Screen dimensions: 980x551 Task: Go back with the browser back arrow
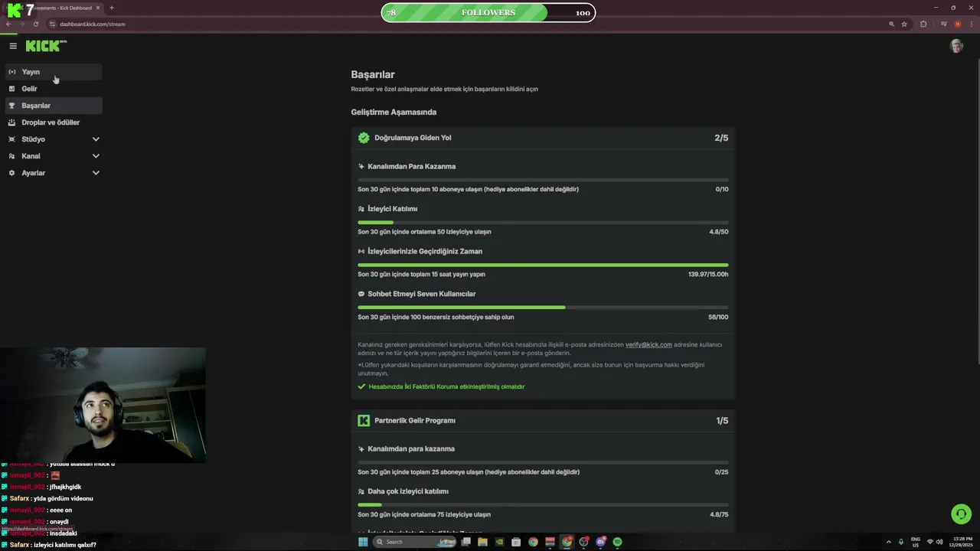pos(8,24)
